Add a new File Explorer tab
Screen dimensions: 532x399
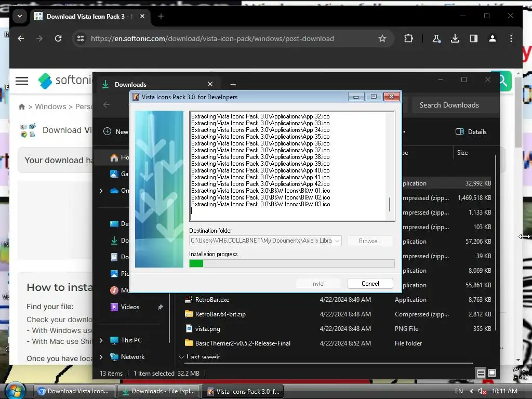click(233, 84)
